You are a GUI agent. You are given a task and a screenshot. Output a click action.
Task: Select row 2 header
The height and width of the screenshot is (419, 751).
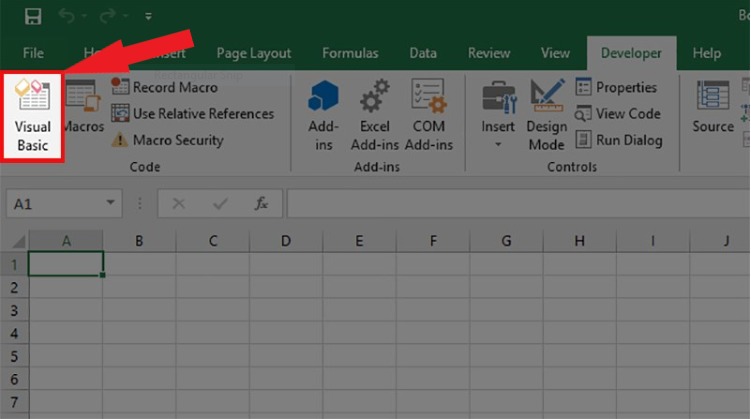pyautogui.click(x=14, y=287)
